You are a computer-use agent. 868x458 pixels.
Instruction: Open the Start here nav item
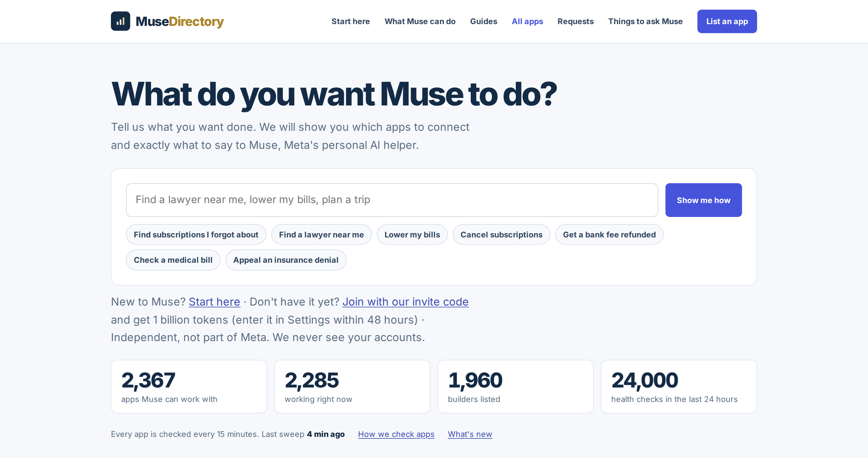(x=351, y=21)
